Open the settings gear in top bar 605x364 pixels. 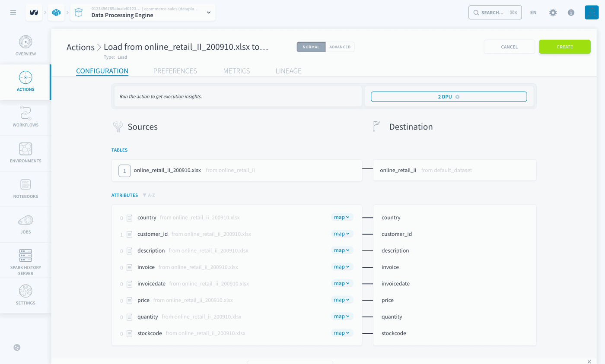(x=553, y=13)
